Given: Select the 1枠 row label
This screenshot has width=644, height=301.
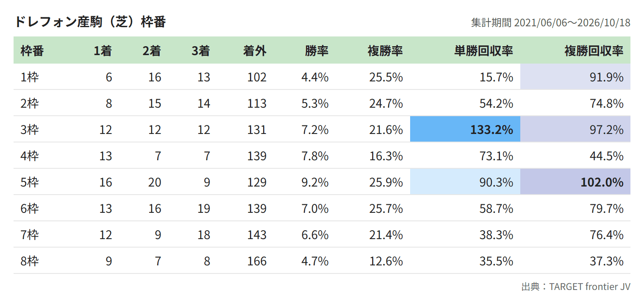Looking at the screenshot, I should 30,77.
